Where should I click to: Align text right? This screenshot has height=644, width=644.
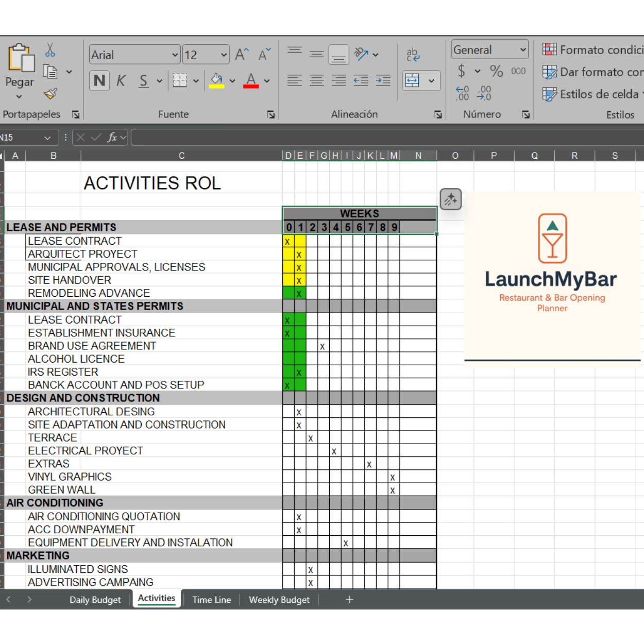[339, 80]
